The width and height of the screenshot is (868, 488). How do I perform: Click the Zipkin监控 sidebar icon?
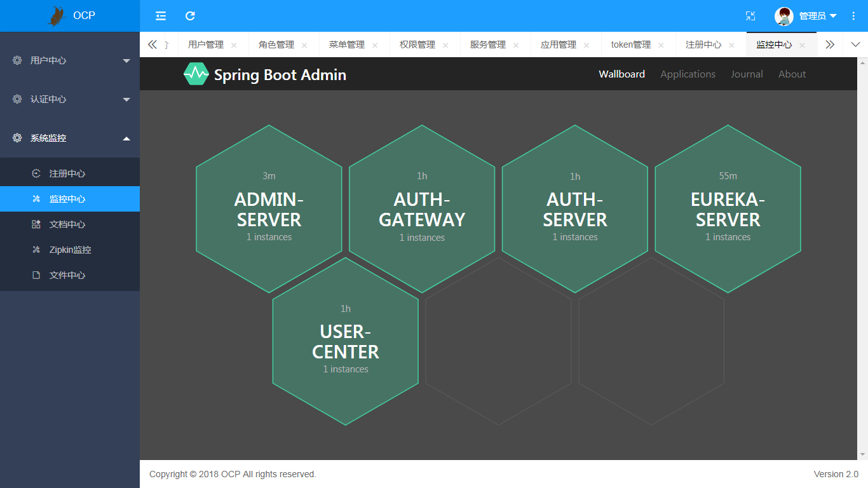36,250
